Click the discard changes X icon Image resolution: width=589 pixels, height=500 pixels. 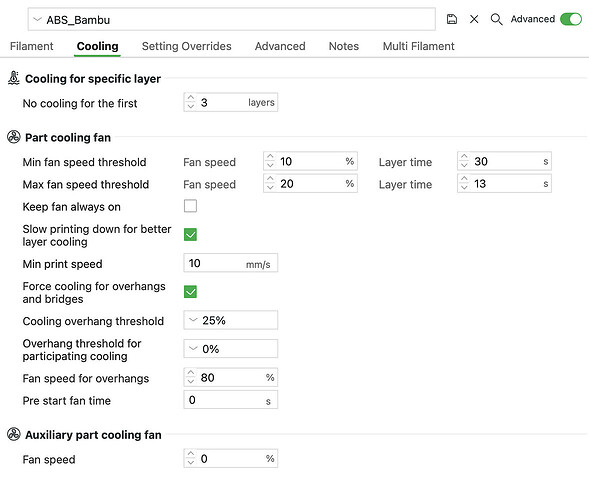pos(474,19)
